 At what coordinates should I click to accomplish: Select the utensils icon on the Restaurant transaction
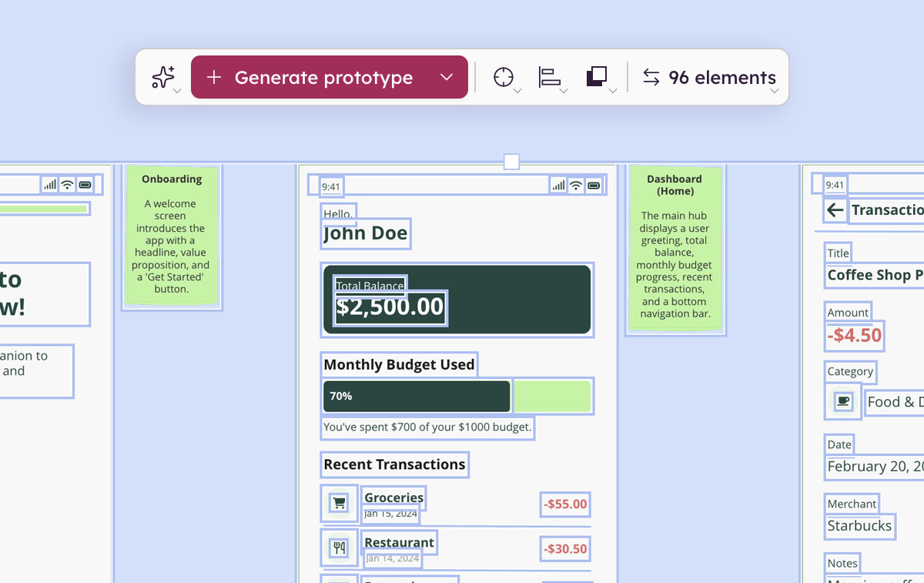339,548
